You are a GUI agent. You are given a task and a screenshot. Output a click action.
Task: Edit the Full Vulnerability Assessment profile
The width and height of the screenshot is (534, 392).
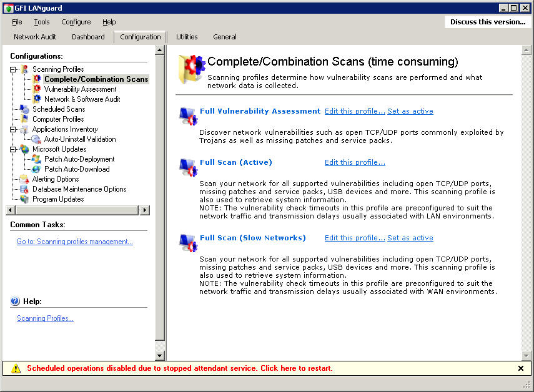pyautogui.click(x=355, y=111)
